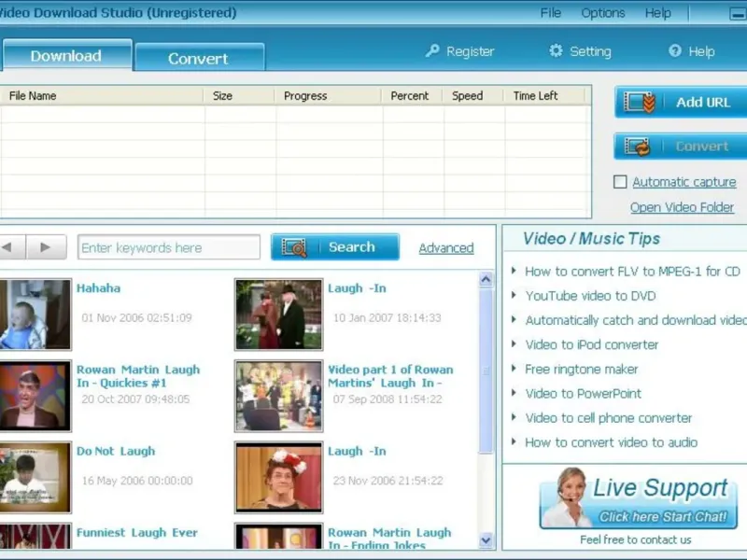Image resolution: width=747 pixels, height=560 pixels.
Task: Open Video part 1 of Rowan thumbnail
Action: pyautogui.click(x=278, y=396)
